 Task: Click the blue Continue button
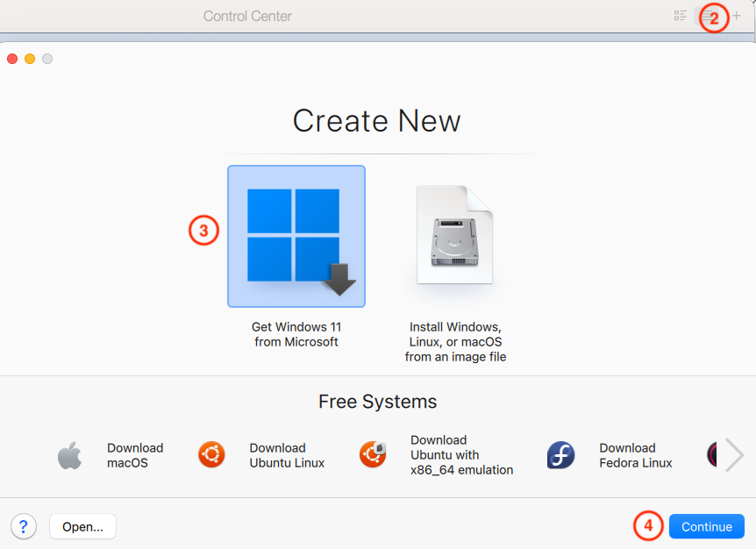[706, 526]
